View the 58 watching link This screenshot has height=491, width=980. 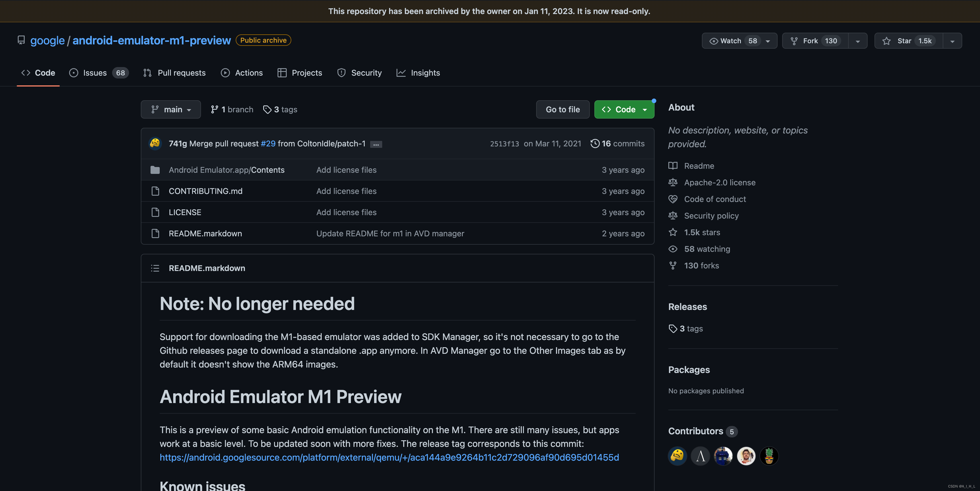(707, 249)
